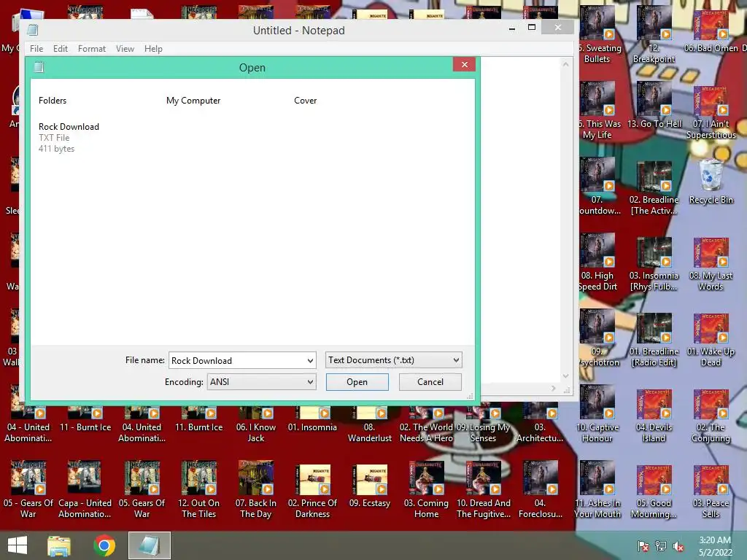Open File Explorer from the taskbar
Viewport: 747px width, 560px height.
59,545
